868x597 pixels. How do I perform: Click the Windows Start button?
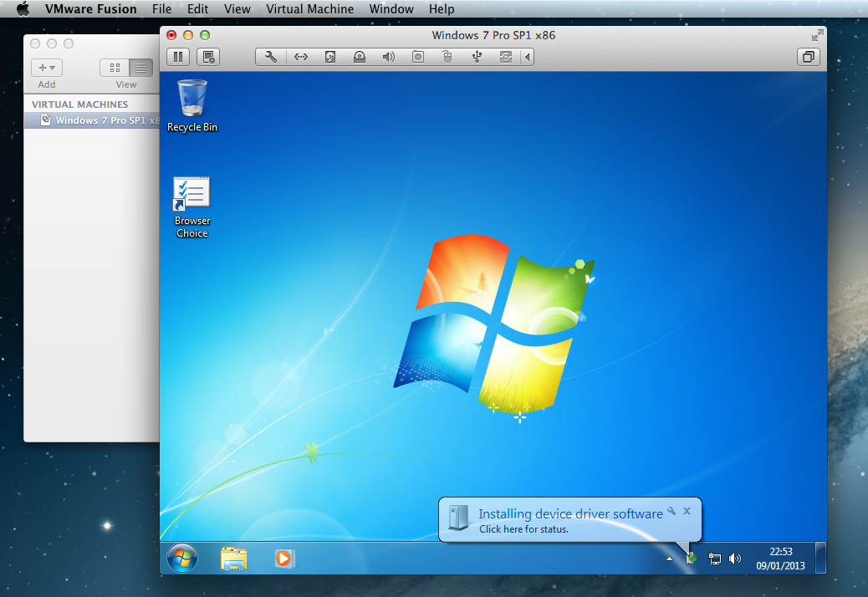[x=182, y=558]
